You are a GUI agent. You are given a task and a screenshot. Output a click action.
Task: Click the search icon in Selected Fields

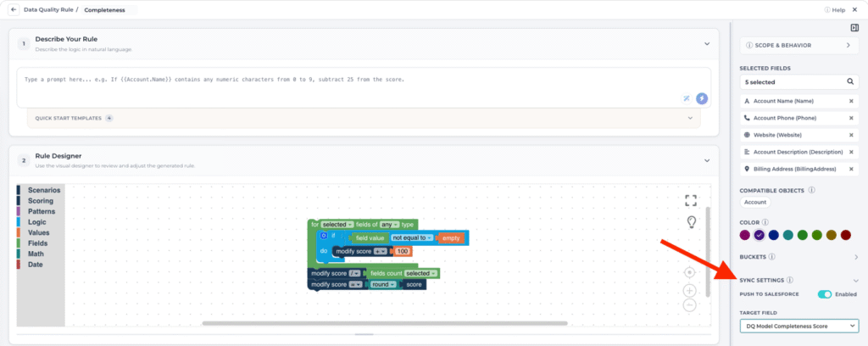849,82
